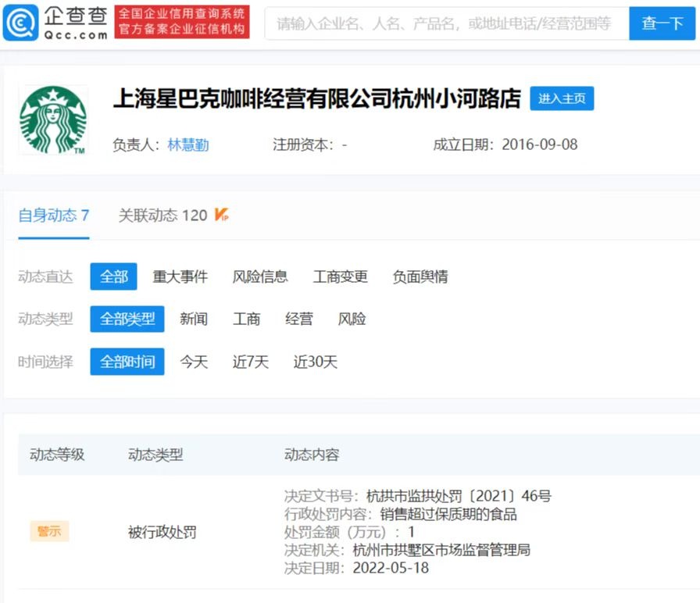Click the 处罚金额 (万元) line

(349, 532)
